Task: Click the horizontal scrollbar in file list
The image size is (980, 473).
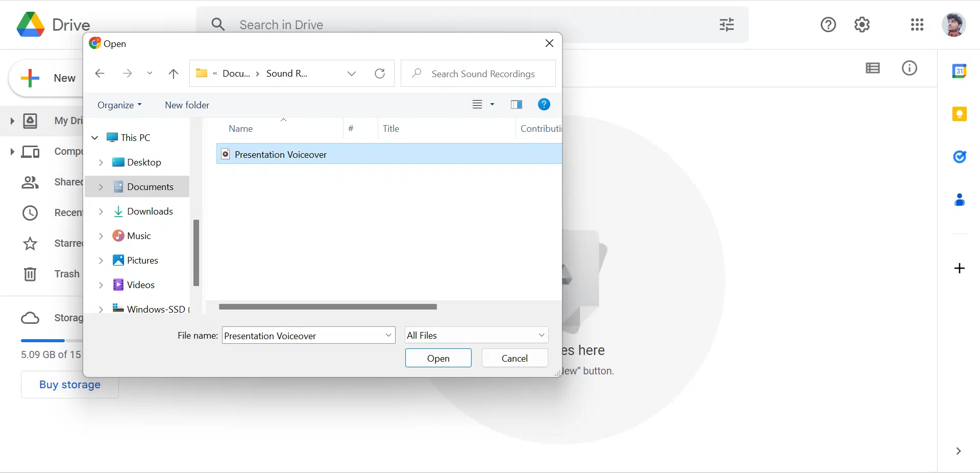Action: coord(328,307)
